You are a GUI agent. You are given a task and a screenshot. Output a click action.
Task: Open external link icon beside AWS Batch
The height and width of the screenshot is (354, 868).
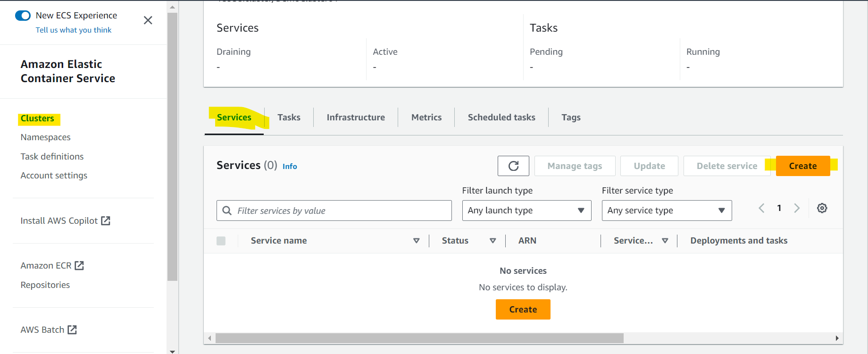tap(72, 330)
